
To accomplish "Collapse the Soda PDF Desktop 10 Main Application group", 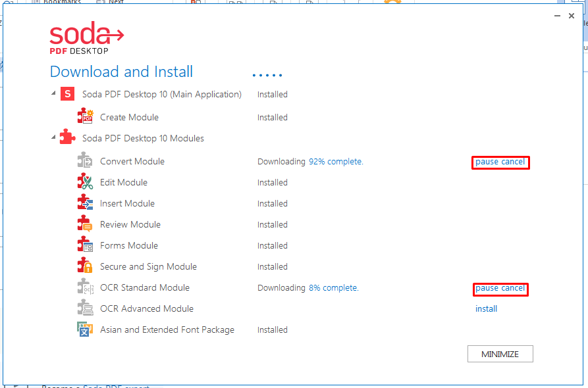I will (53, 93).
